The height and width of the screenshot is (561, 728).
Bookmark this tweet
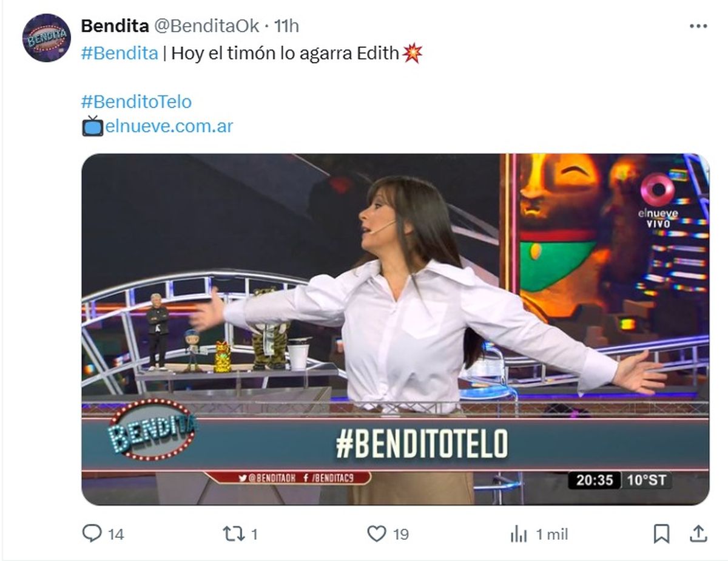click(x=661, y=534)
